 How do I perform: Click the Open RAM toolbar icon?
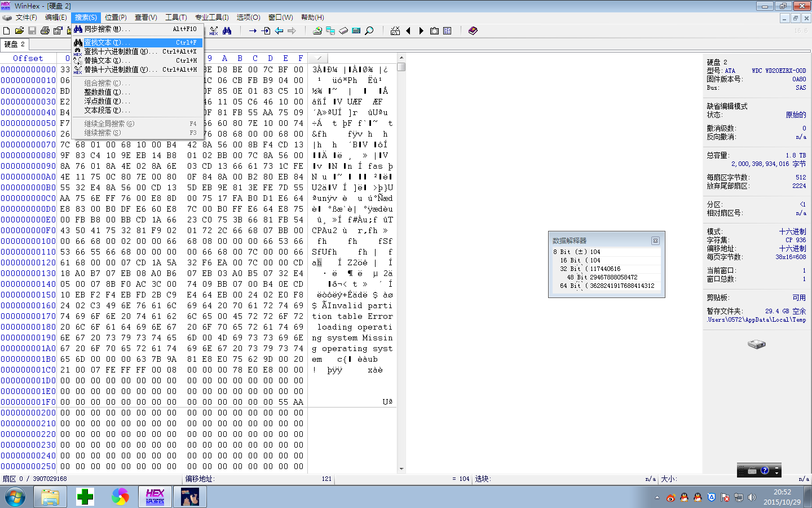[x=343, y=30]
